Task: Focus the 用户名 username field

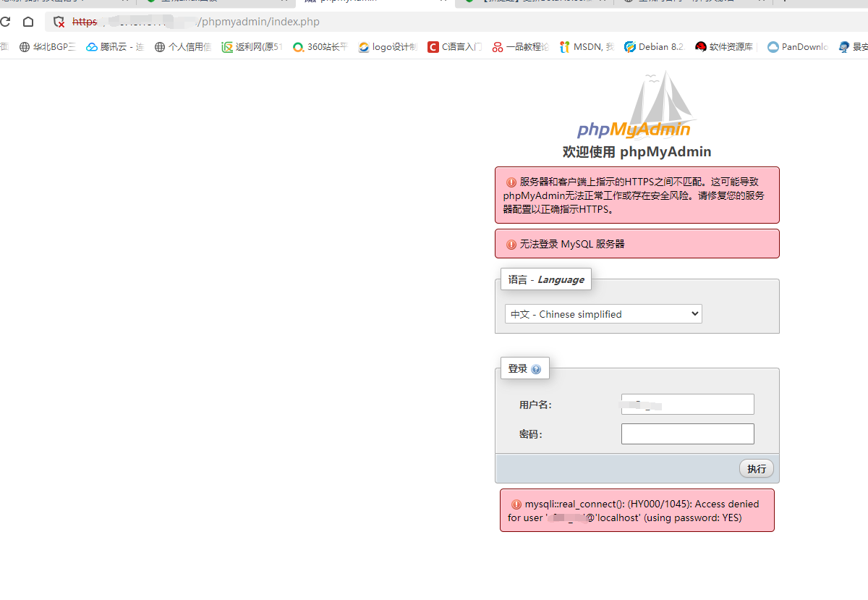Action: click(x=687, y=404)
